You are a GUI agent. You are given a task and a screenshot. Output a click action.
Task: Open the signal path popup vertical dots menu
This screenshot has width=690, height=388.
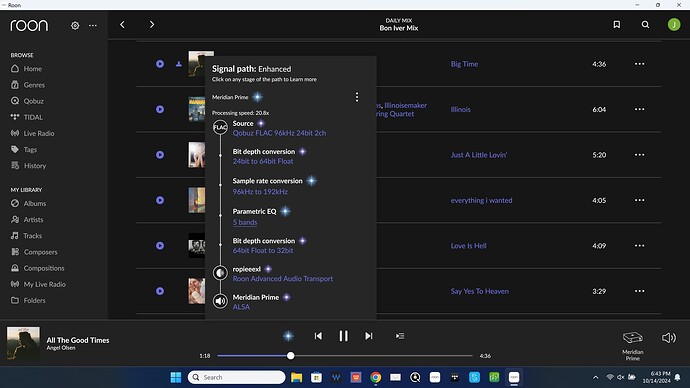(x=357, y=97)
